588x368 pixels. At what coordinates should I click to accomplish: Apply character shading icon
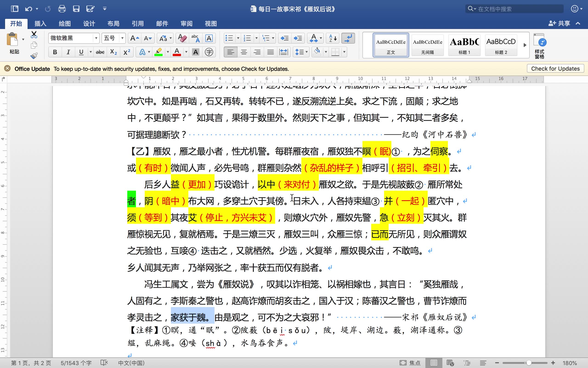(x=196, y=52)
